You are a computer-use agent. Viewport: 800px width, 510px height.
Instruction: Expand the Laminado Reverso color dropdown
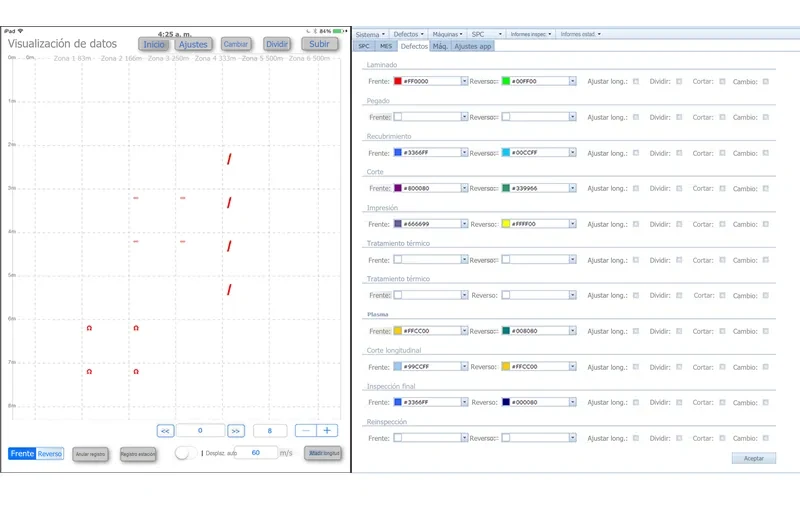click(x=572, y=81)
